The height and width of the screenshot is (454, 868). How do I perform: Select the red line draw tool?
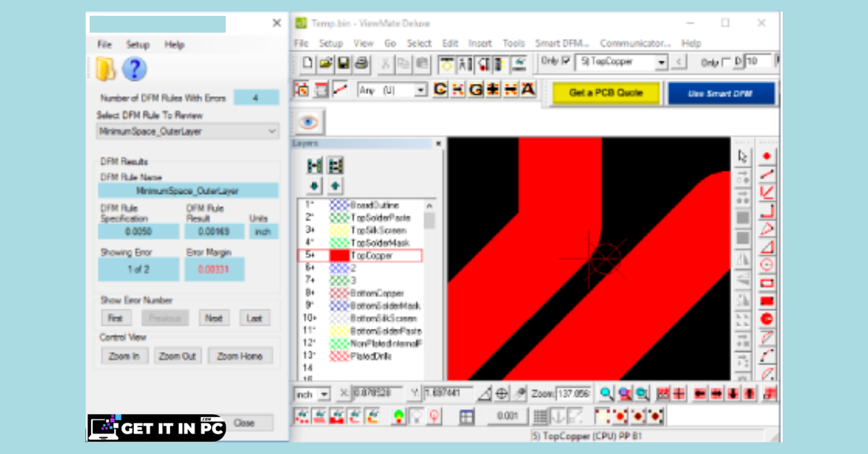pyautogui.click(x=767, y=174)
